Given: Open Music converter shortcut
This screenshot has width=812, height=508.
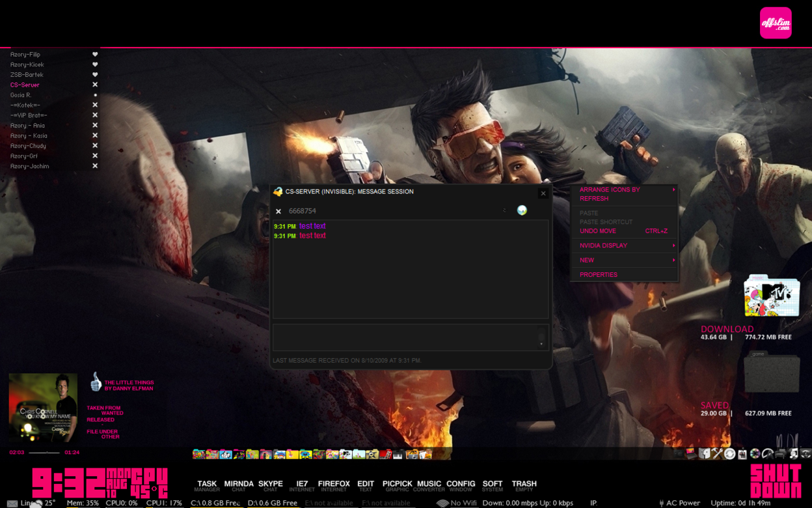Looking at the screenshot, I should [x=429, y=486].
